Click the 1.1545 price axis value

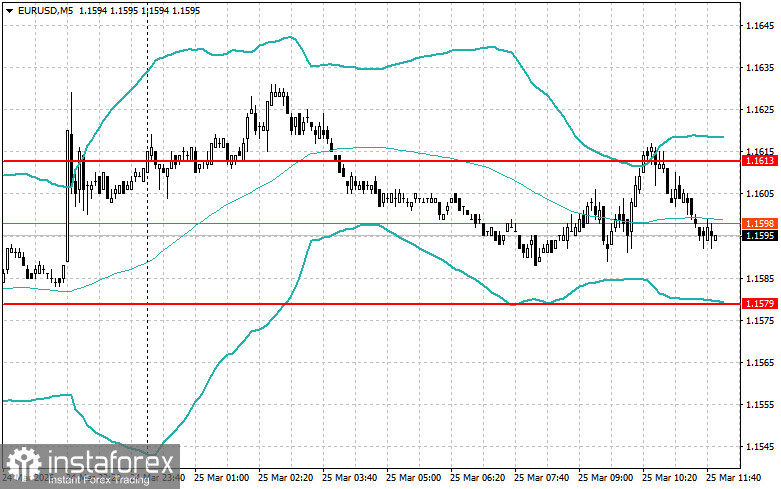(x=760, y=447)
